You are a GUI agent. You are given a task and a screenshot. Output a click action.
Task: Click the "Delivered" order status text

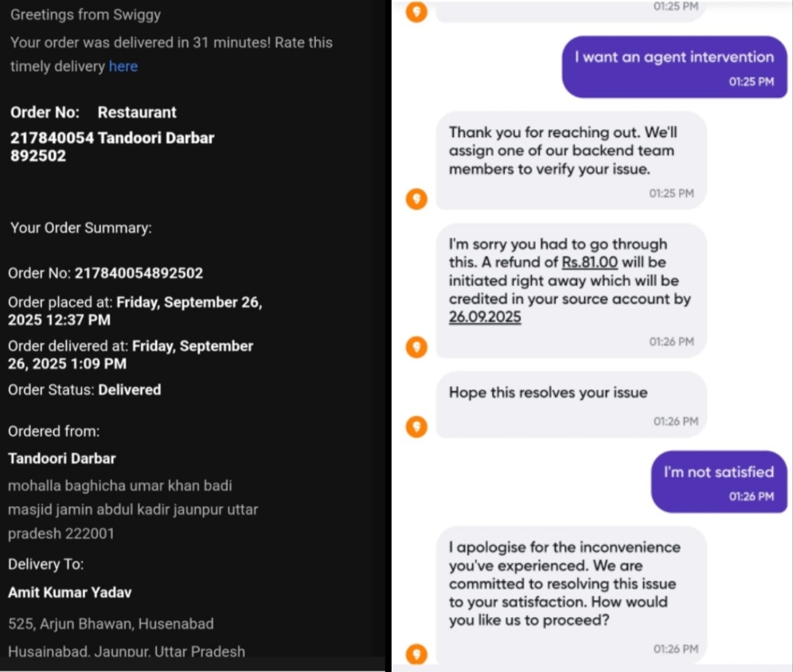point(129,390)
